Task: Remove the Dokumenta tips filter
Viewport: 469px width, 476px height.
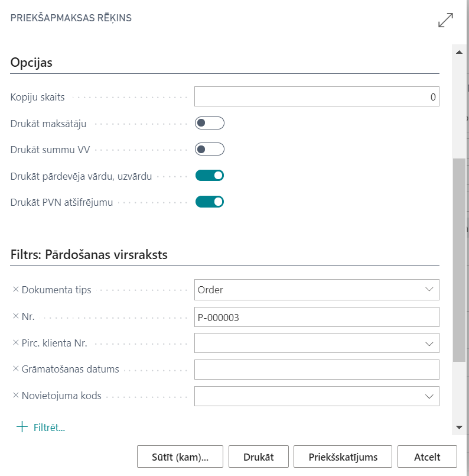Action: [16, 289]
